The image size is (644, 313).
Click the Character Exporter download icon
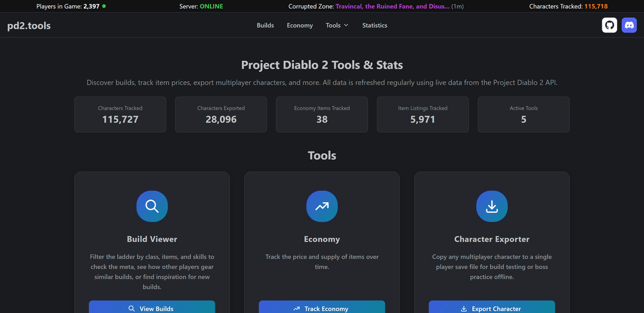coord(492,206)
